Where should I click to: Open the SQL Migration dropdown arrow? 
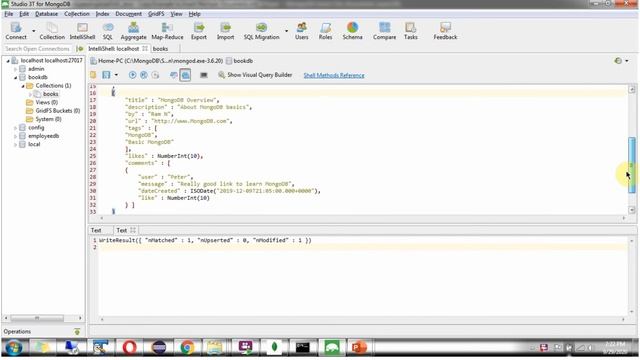[x=286, y=31]
